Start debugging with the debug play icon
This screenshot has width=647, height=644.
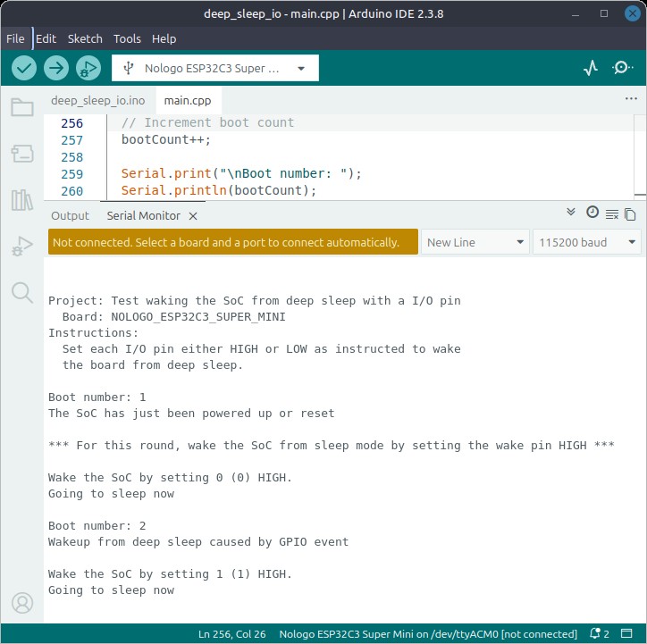(88, 68)
